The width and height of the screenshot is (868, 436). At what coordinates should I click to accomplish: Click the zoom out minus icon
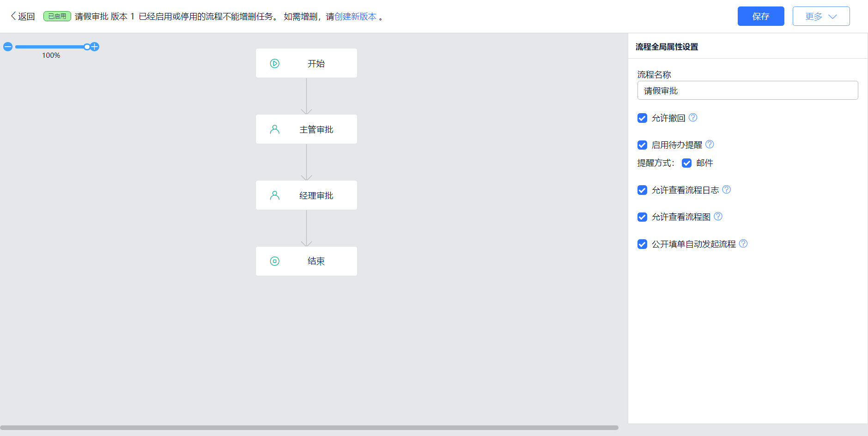pos(8,47)
